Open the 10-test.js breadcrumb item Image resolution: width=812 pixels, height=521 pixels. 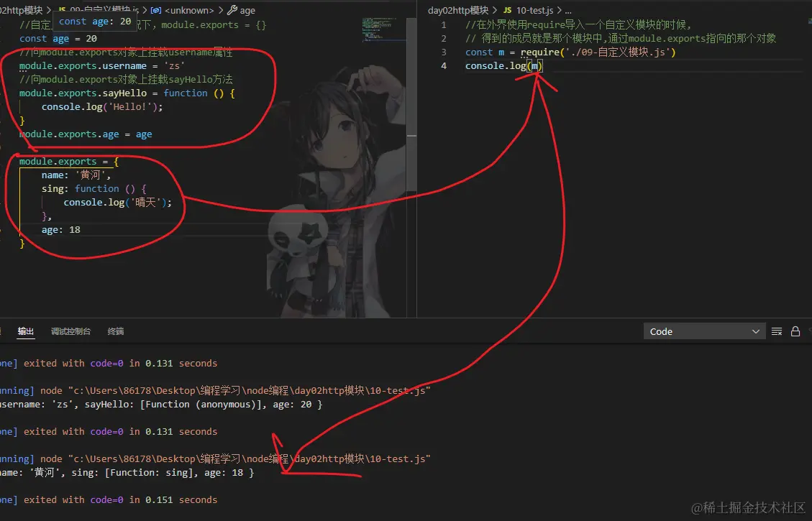point(535,10)
